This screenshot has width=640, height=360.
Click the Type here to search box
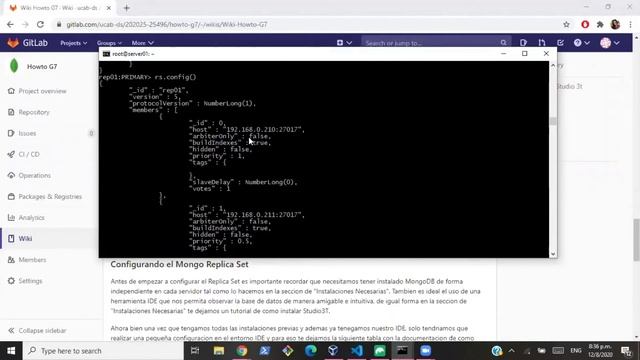tap(103, 351)
